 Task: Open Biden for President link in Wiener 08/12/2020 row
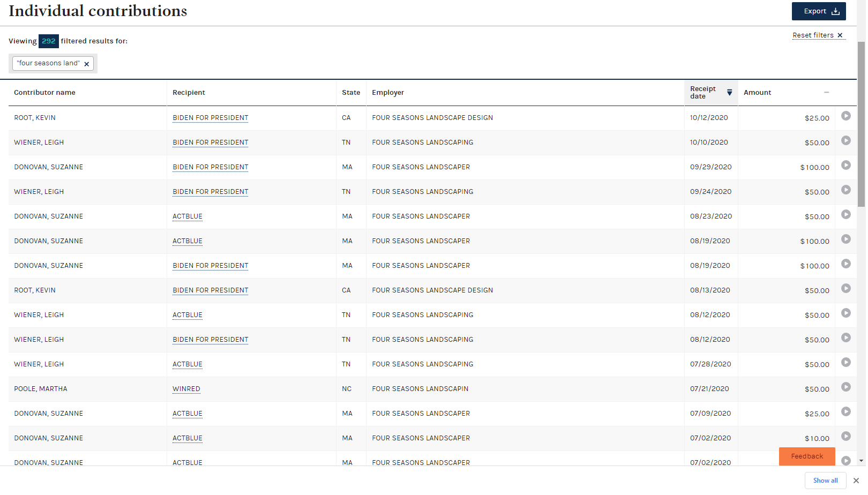pyautogui.click(x=211, y=340)
